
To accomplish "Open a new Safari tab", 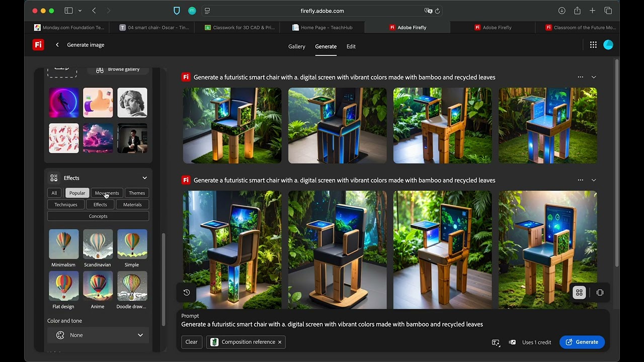I will [593, 11].
